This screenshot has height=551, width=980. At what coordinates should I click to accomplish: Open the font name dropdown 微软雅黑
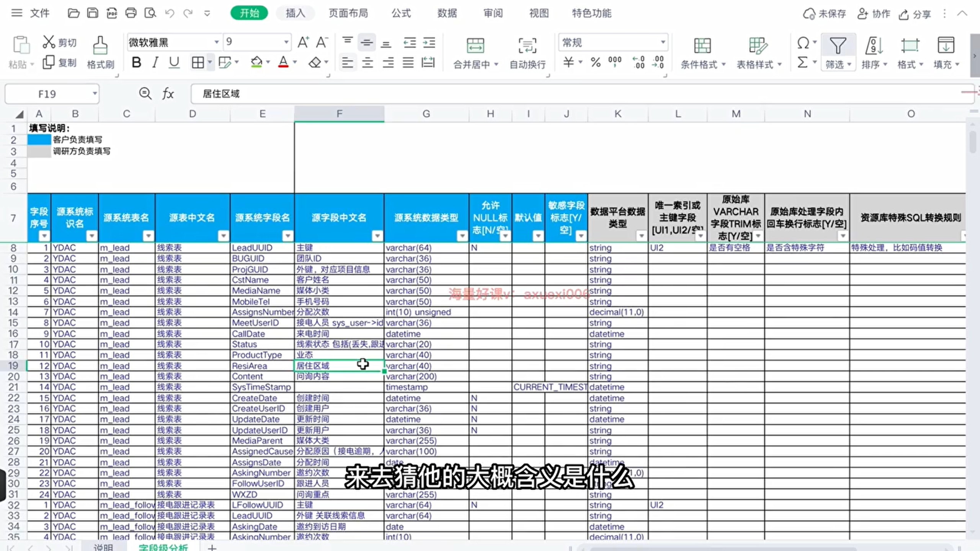216,42
